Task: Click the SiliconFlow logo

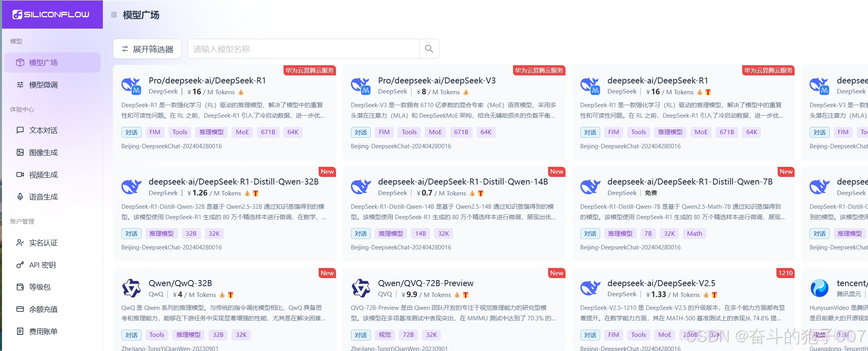Action: click(51, 15)
